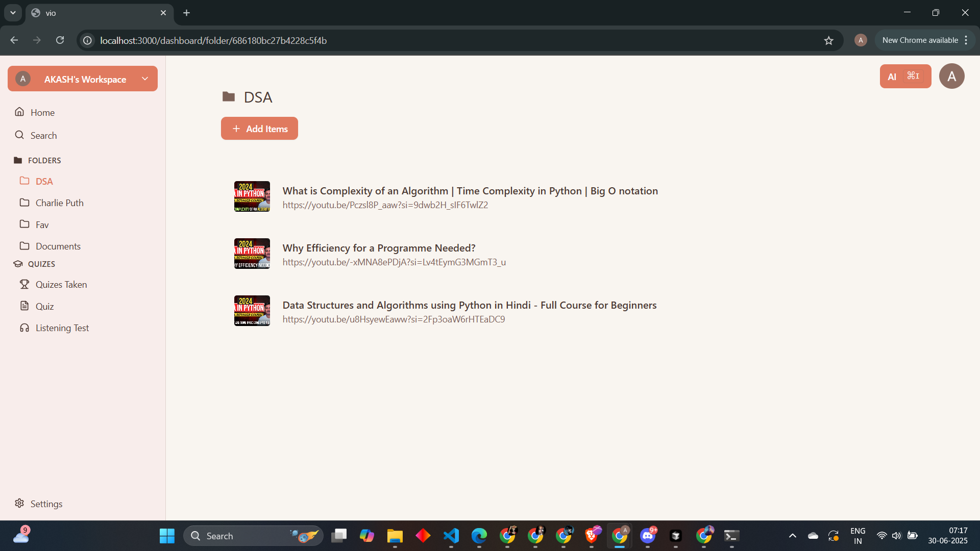Open the Quizes Taken trophy item
Viewport: 980px width, 551px height.
[61, 285]
